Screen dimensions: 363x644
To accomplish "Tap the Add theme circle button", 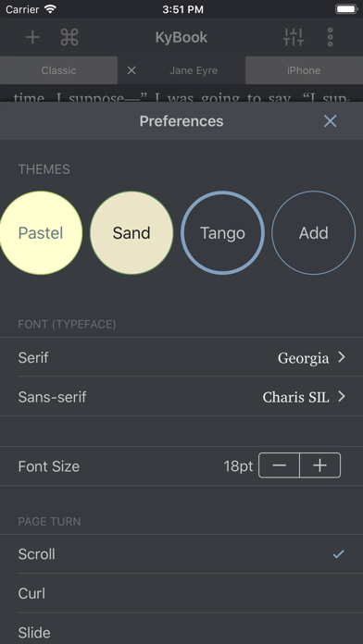I will click(314, 233).
